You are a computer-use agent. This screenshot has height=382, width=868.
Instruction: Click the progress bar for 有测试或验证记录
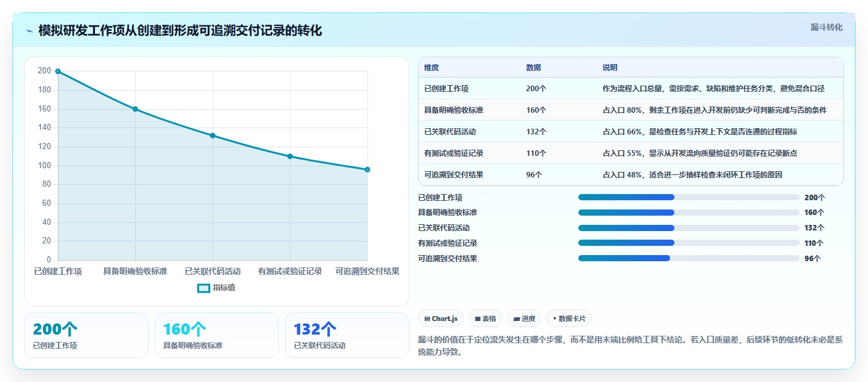689,243
